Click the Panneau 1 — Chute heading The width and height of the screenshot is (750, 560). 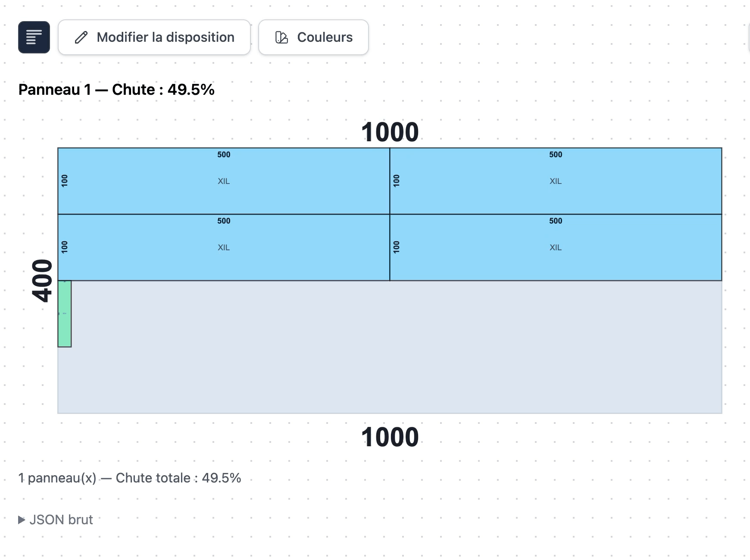[x=116, y=90]
